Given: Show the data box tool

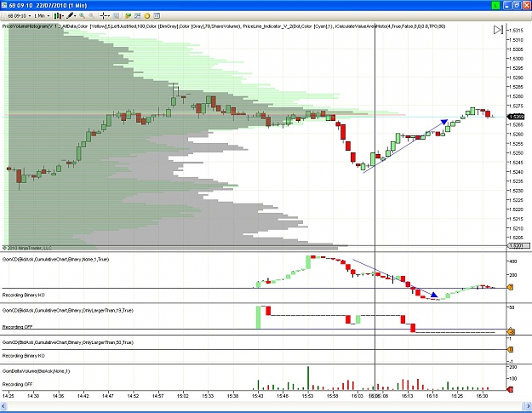Looking at the screenshot, I should coord(116,16).
